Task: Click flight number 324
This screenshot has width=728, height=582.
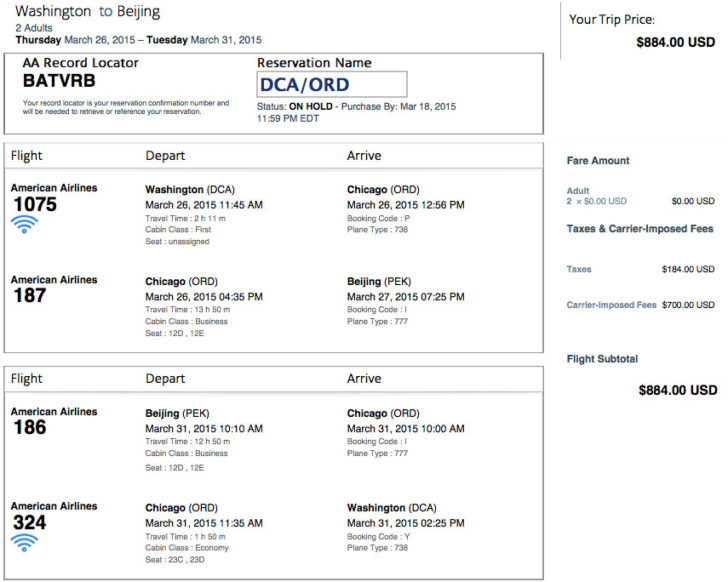Action: pos(30,523)
